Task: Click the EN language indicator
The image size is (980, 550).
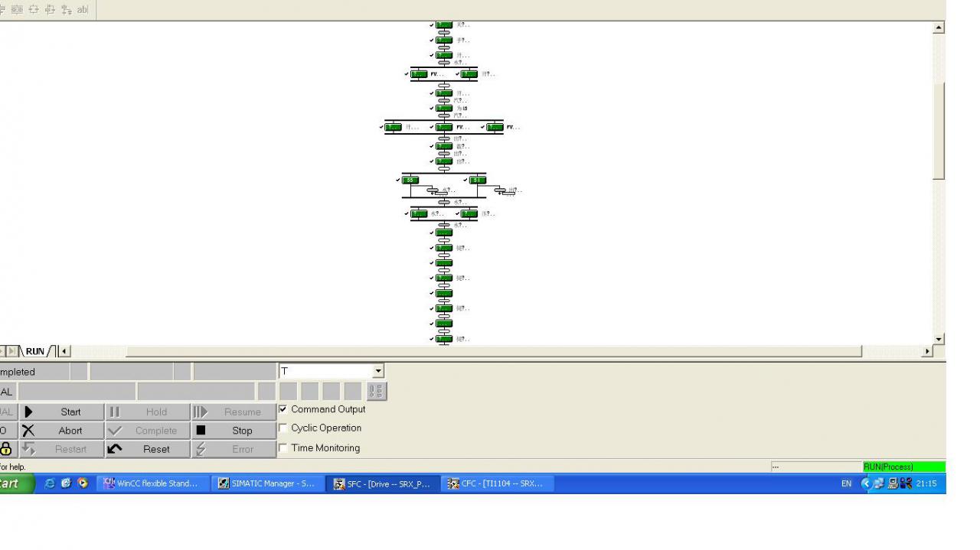Action: click(846, 483)
